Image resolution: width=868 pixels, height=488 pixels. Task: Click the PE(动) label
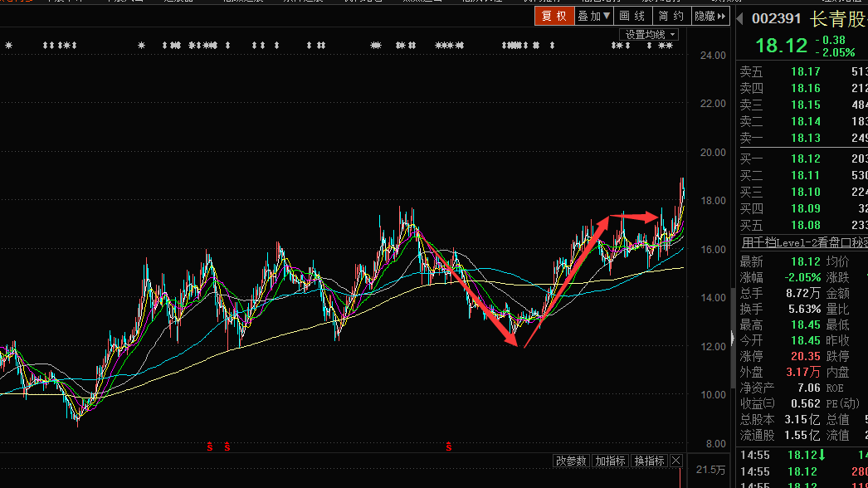click(842, 404)
